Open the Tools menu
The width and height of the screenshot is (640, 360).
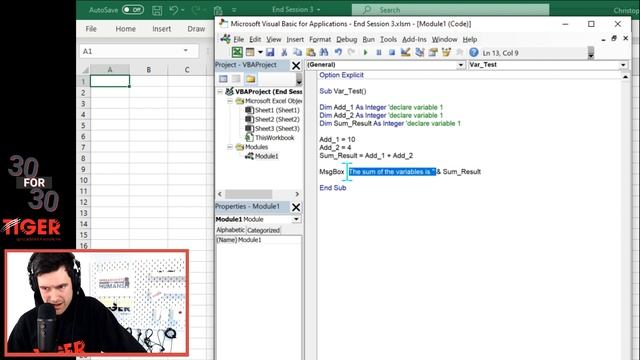388,39
